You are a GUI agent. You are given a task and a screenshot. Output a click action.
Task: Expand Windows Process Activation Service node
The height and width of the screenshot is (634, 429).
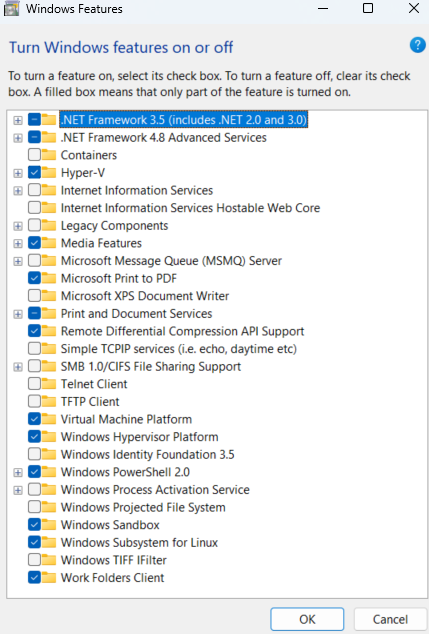(x=18, y=490)
